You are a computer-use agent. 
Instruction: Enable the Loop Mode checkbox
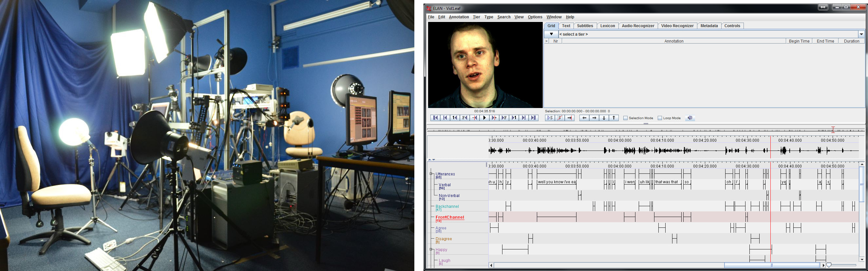[660, 118]
